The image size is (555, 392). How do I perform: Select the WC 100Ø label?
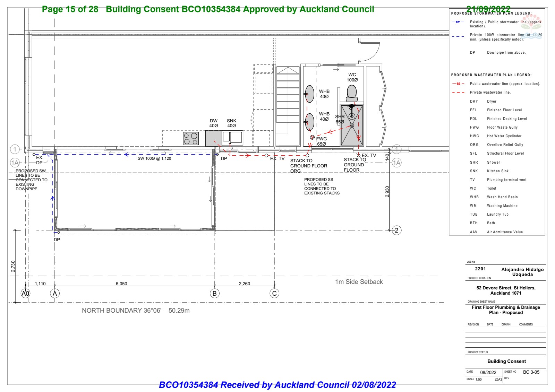[x=352, y=77]
